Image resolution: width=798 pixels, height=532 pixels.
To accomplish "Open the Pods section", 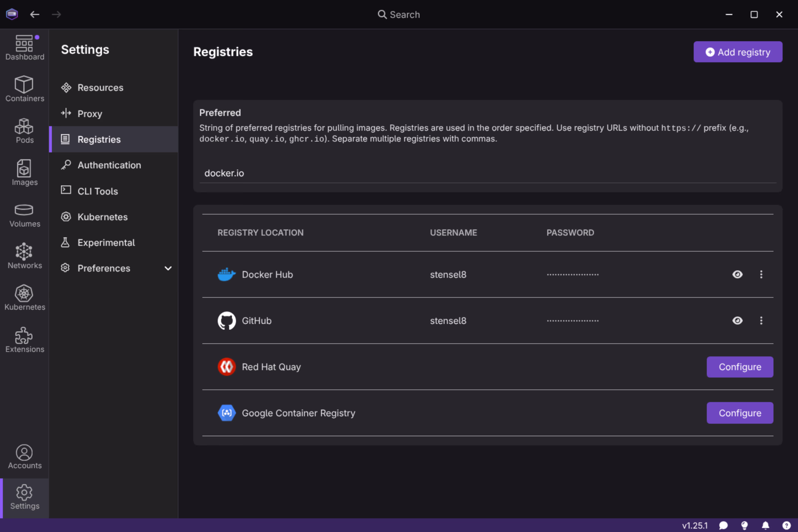I will coord(24,131).
